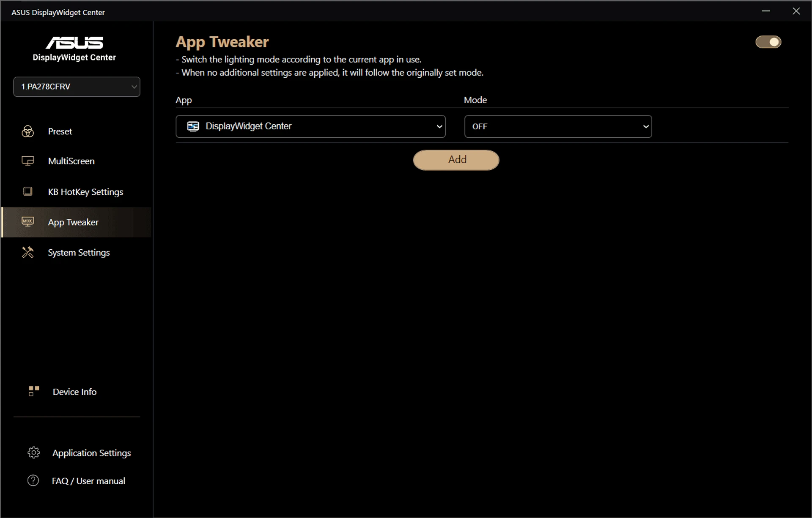Click the App Tweaker mode monitor icon

[28, 222]
